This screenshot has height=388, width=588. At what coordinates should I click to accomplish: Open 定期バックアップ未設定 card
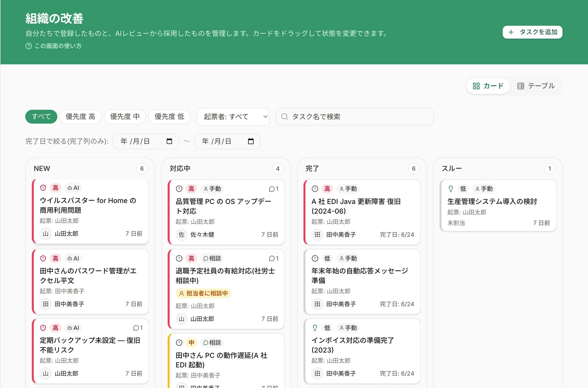point(90,351)
